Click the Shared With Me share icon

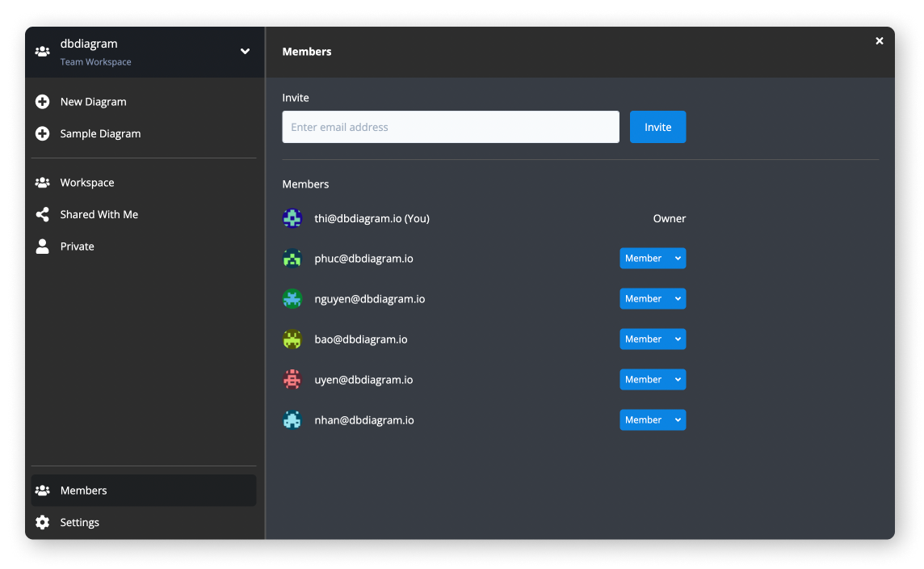[42, 214]
